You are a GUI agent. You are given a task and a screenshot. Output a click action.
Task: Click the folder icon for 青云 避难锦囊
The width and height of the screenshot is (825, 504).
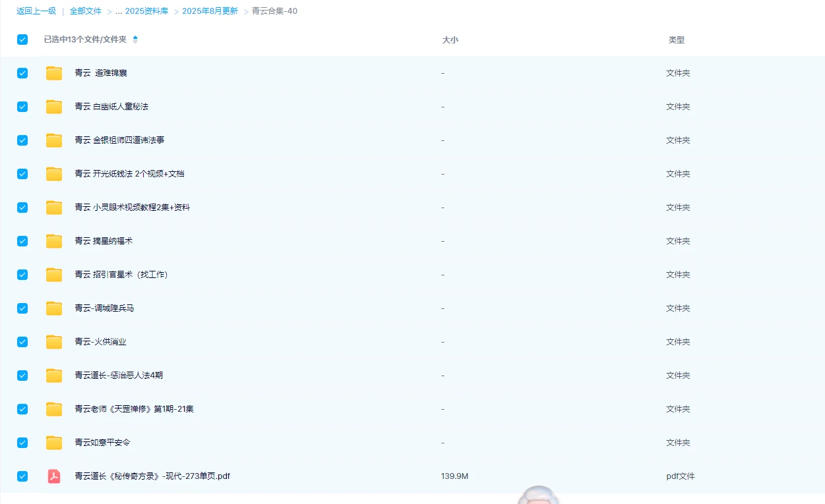tap(54, 73)
